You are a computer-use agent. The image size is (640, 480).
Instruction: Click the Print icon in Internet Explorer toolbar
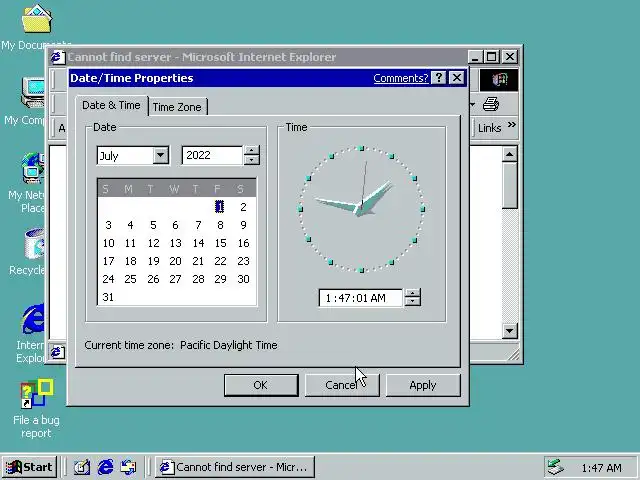491,104
